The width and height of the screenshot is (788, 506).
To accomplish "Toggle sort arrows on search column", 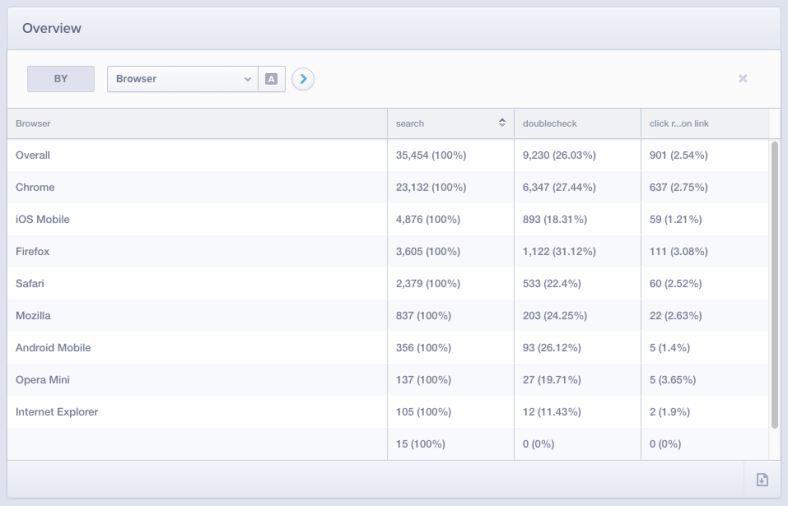I will tap(501, 124).
